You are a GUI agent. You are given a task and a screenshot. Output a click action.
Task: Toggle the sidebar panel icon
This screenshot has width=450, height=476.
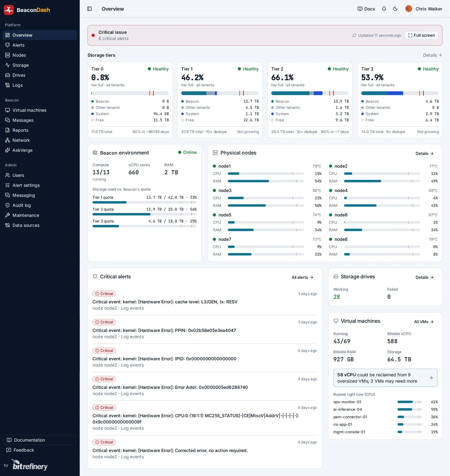coord(89,9)
